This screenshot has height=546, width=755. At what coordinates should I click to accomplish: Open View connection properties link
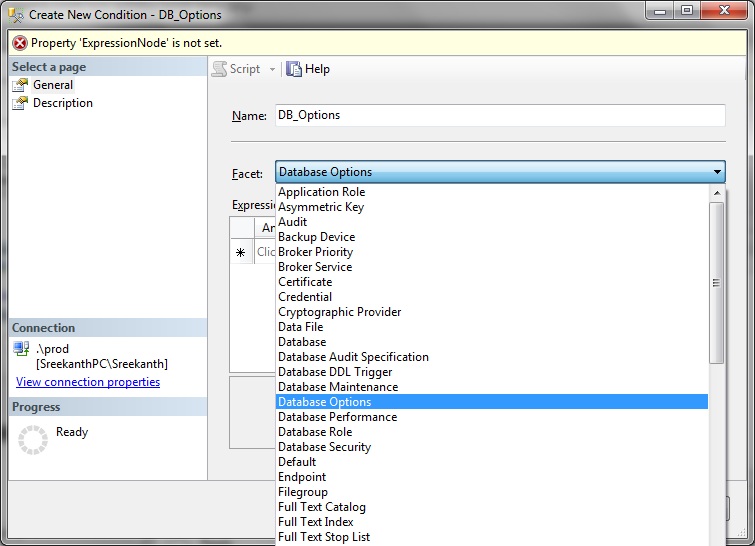(x=88, y=382)
